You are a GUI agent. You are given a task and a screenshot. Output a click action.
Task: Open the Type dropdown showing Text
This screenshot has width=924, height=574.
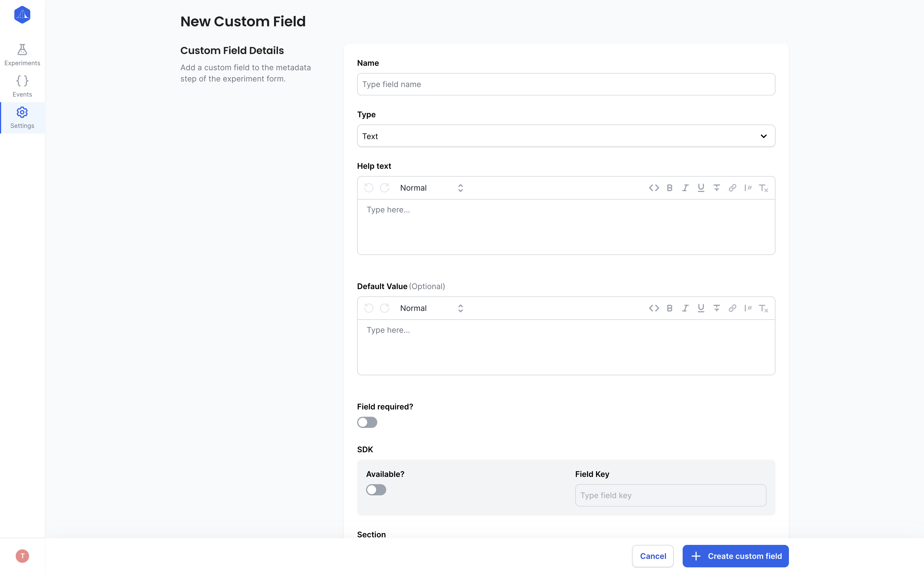coord(566,136)
